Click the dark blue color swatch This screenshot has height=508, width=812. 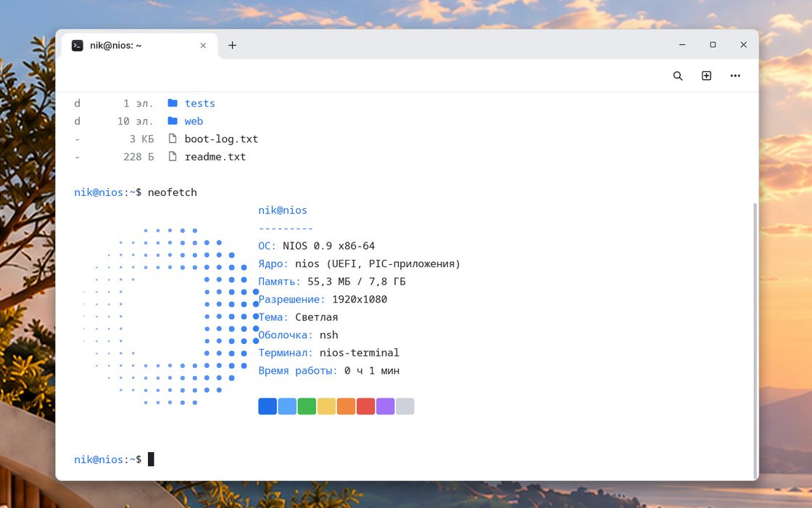pyautogui.click(x=268, y=406)
